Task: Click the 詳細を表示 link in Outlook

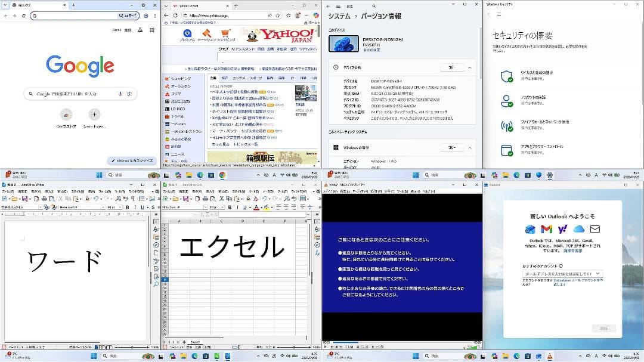Action: [572, 250]
